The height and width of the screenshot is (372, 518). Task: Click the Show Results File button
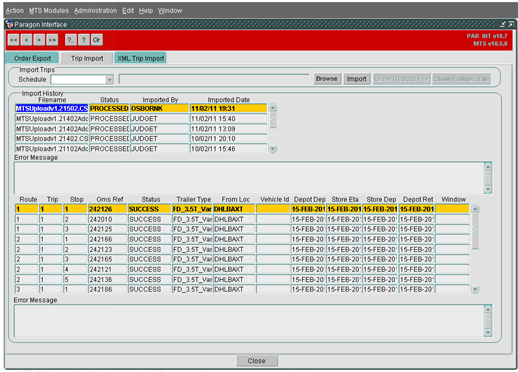coord(401,79)
